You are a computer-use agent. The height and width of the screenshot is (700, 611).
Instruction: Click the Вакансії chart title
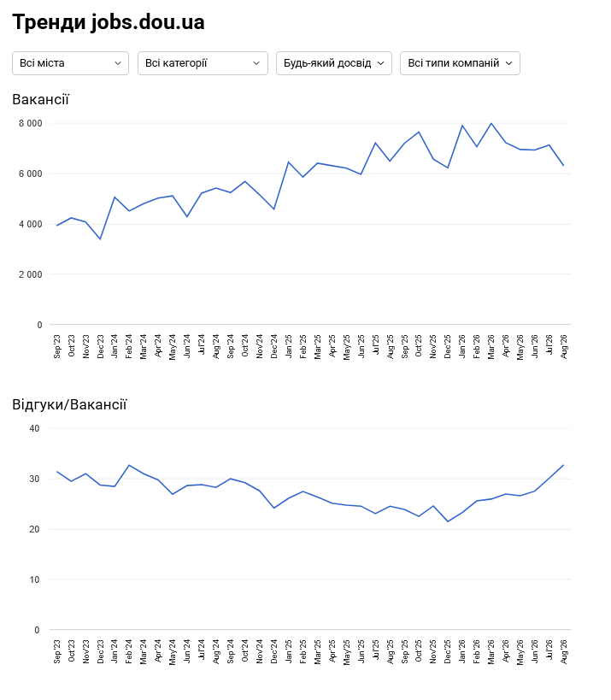41,99
